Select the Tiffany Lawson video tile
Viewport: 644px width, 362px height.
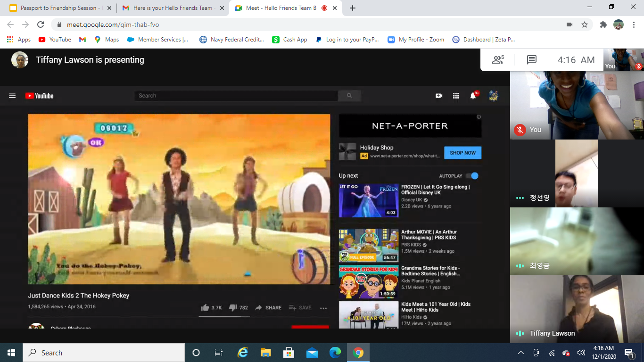pyautogui.click(x=577, y=309)
